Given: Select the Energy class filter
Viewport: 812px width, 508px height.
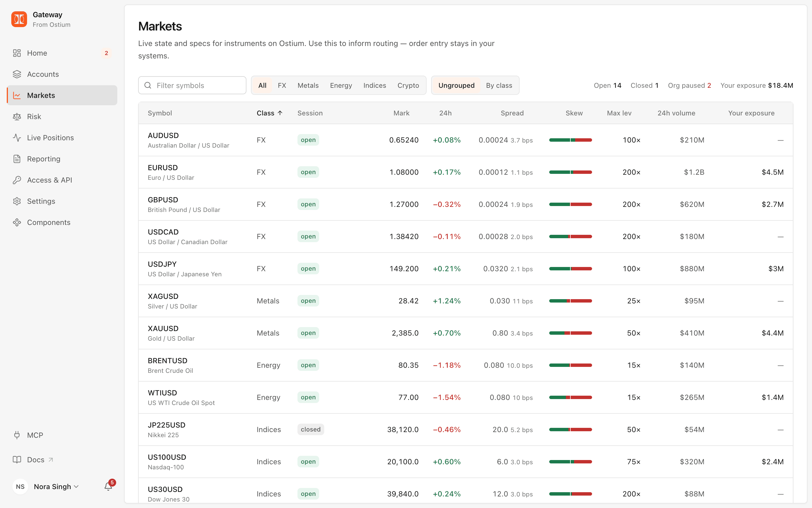Looking at the screenshot, I should [341, 85].
